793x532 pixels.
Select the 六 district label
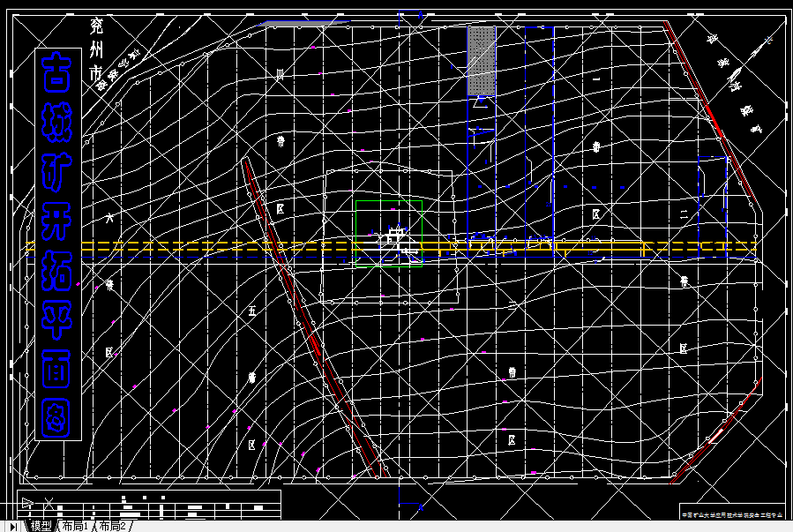point(109,218)
